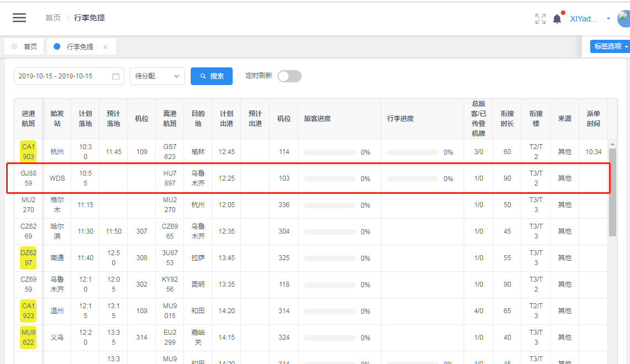Image resolution: width=630 pixels, height=364 pixels.
Task: Select inbound flight CZ6269 cell
Action: tap(28, 231)
